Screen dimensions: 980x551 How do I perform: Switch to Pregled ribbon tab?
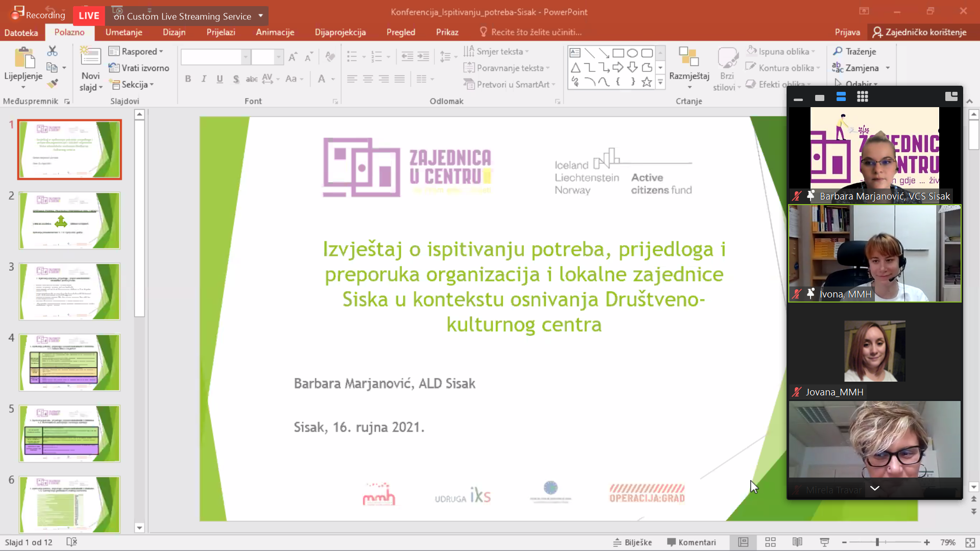pyautogui.click(x=401, y=32)
